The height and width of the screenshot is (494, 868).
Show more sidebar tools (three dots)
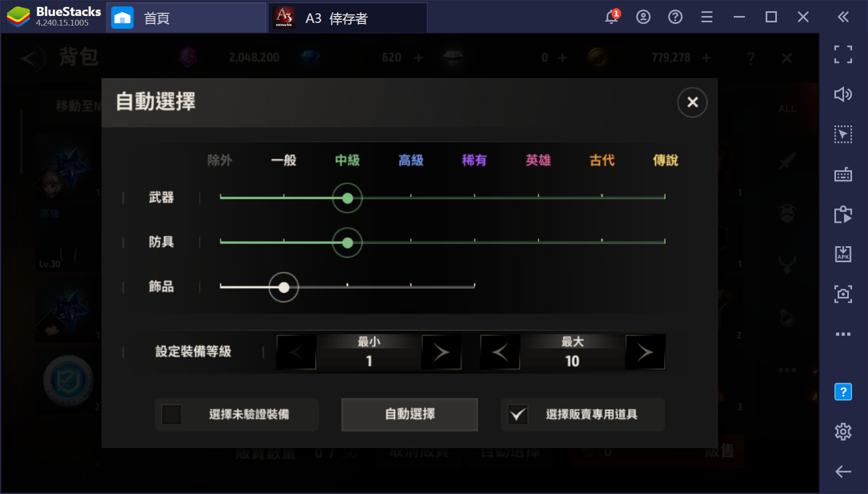tap(843, 334)
